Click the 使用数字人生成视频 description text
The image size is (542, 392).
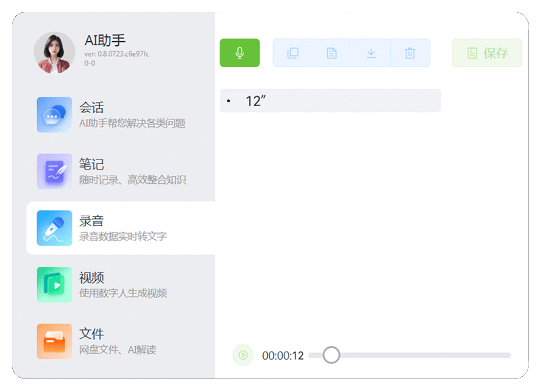coord(123,293)
